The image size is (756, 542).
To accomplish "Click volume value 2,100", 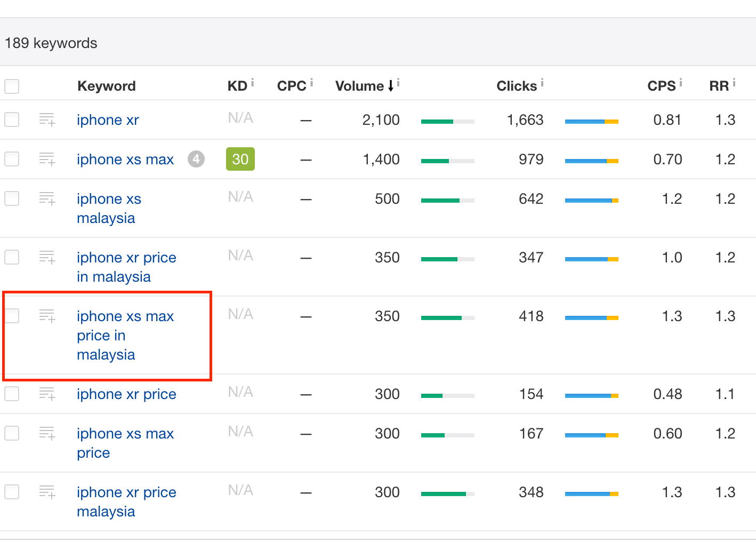I will pos(381,120).
